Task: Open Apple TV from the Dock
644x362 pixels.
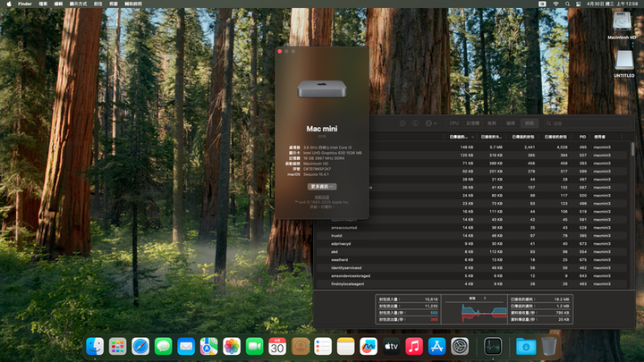Action: 392,347
